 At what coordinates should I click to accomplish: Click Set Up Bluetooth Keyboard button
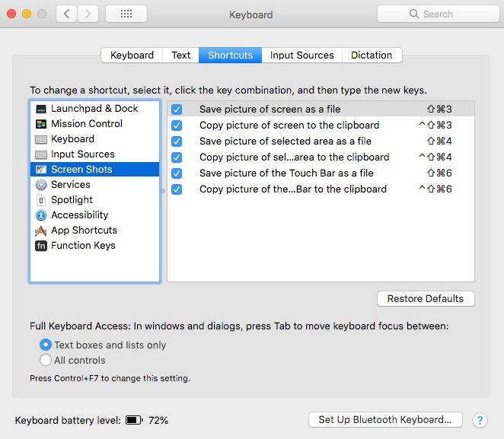point(385,420)
